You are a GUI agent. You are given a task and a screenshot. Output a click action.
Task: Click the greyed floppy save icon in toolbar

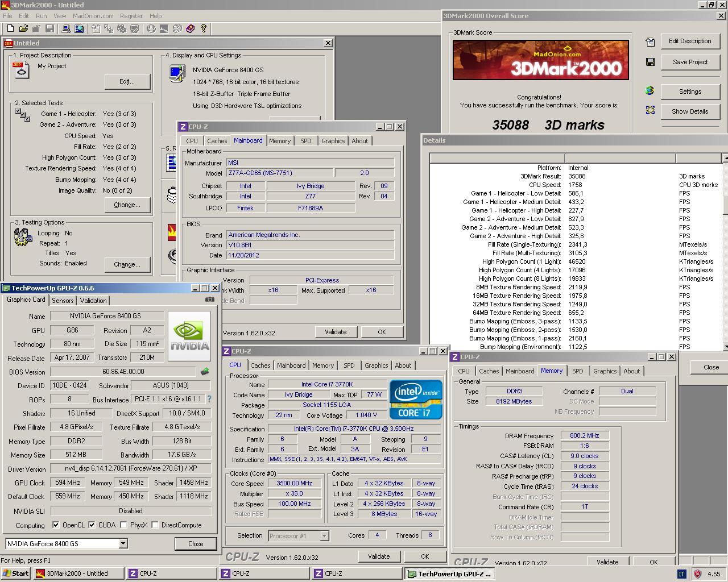click(x=49, y=28)
